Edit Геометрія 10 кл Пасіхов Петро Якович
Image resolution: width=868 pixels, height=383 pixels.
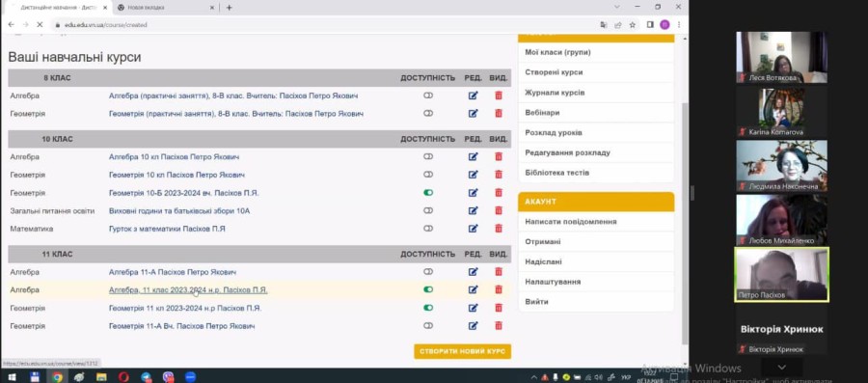tap(473, 175)
